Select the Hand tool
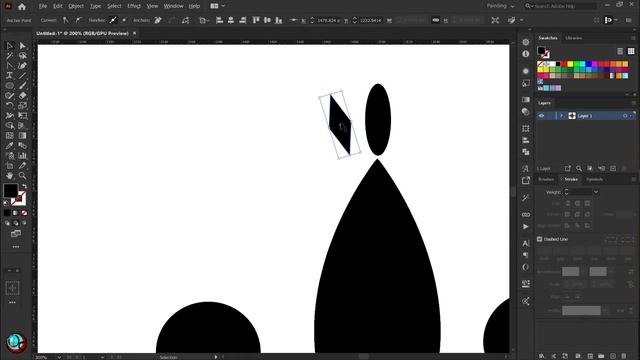Screen dimensions: 640x360 (x=9, y=176)
